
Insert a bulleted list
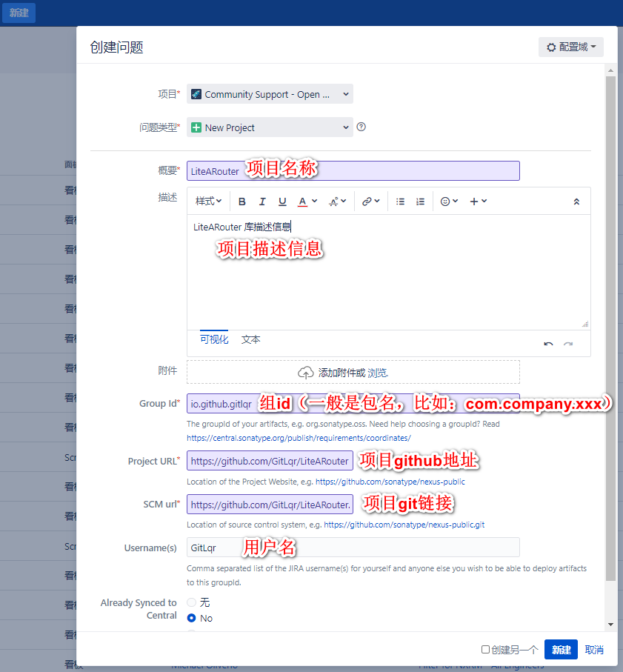(400, 202)
